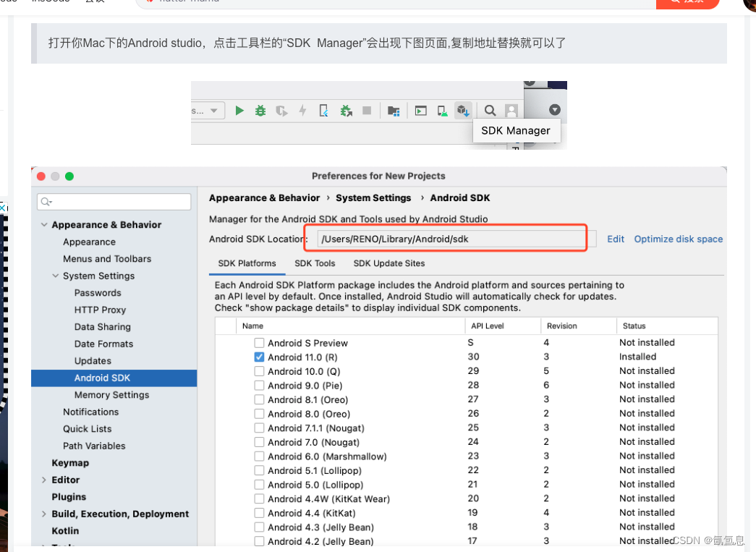Select Appearance in settings tree
The height and width of the screenshot is (552, 756).
[89, 242]
